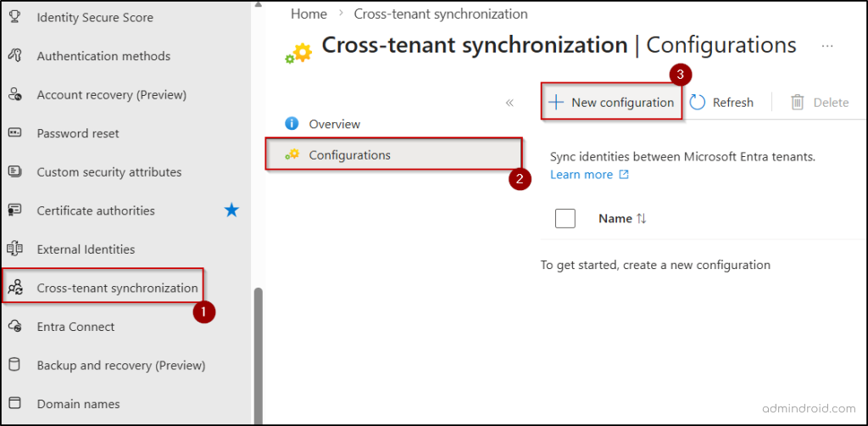Go to Certificate authorities

tap(96, 210)
